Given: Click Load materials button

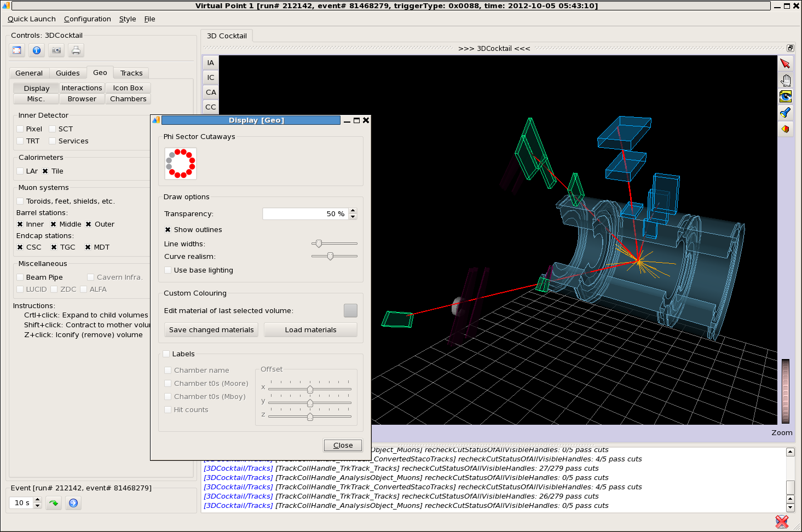Looking at the screenshot, I should tap(310, 330).
